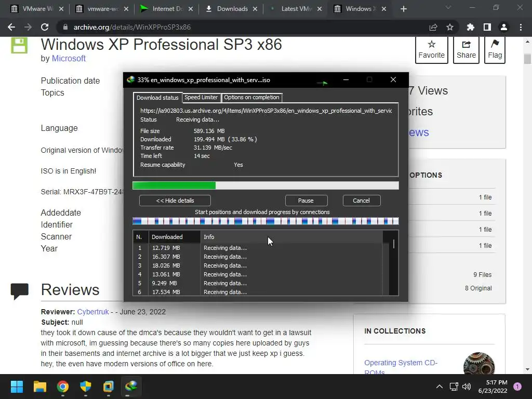Cancel the download
This screenshot has width=532, height=399.
tap(362, 201)
